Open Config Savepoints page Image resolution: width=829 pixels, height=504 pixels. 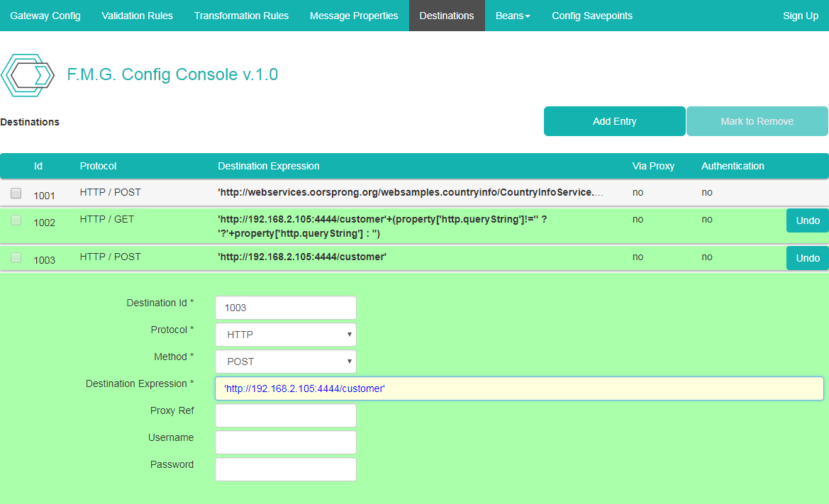(x=592, y=16)
